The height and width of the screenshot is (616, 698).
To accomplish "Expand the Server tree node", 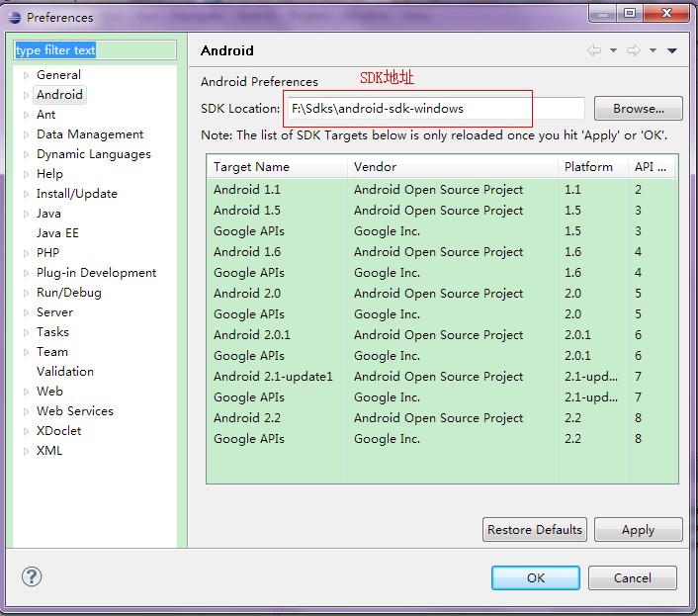I will 26,312.
